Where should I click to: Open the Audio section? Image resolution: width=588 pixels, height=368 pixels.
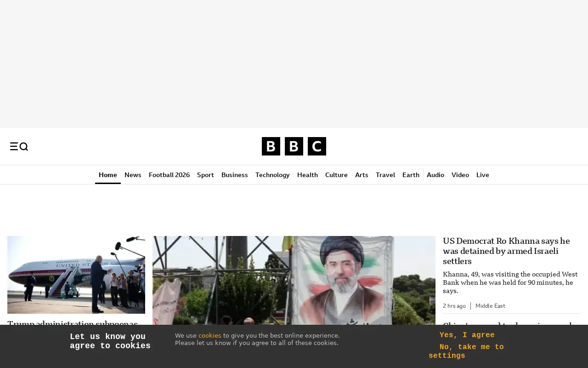tap(435, 175)
